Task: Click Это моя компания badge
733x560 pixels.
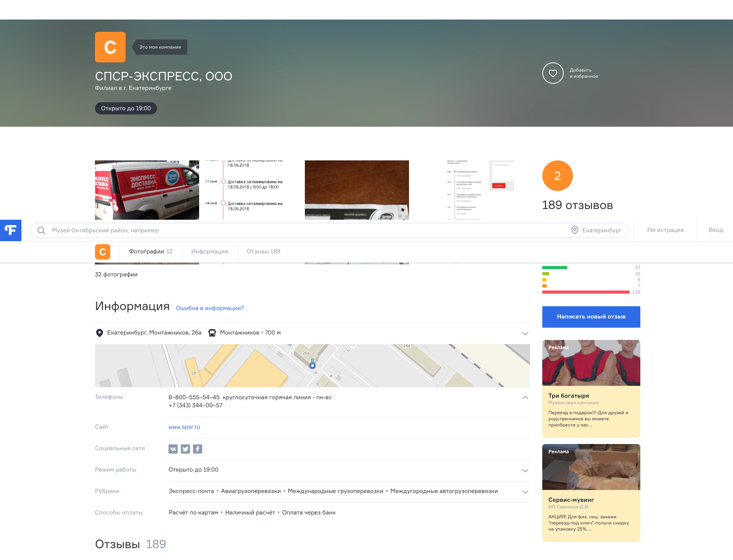Action: [160, 47]
